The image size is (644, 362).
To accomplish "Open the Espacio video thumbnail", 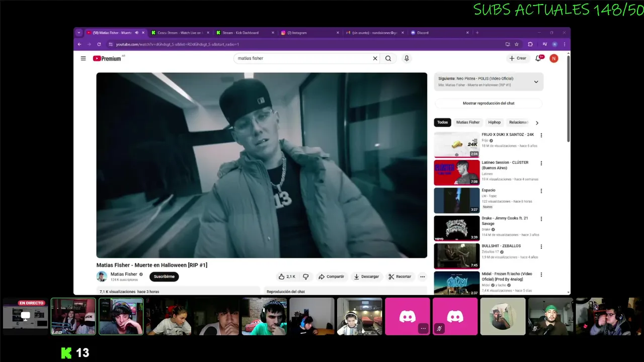I will [457, 201].
